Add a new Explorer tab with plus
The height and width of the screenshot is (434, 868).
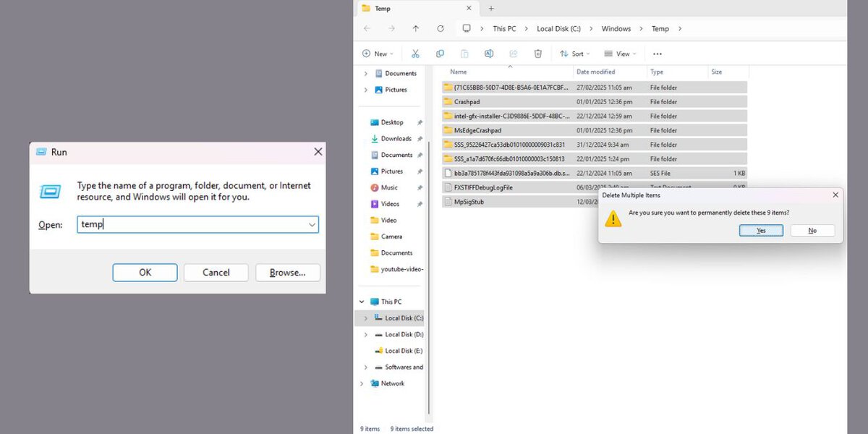tap(491, 9)
